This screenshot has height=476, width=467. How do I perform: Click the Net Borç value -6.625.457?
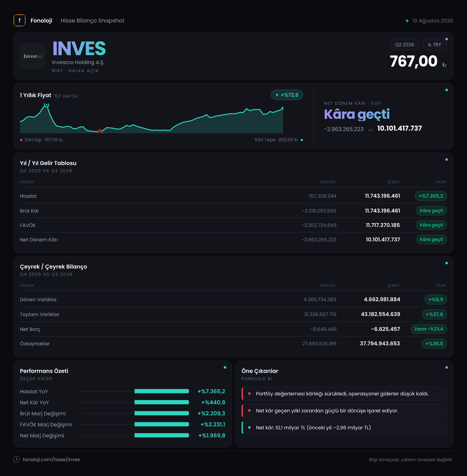(385, 329)
